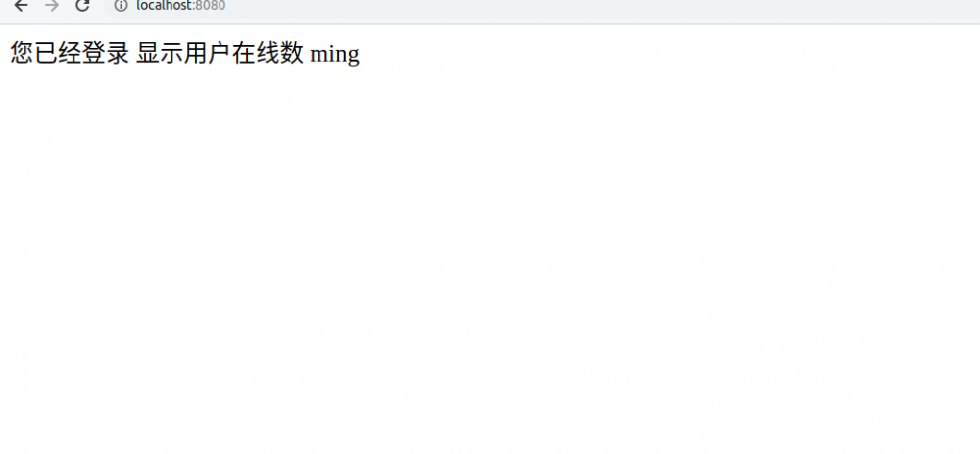Click the space between 登录 and 显示
This screenshot has width=980, height=454.
click(132, 54)
